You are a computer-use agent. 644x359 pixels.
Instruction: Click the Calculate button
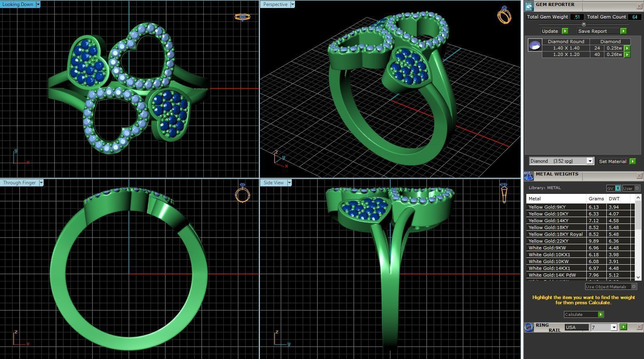580,314
